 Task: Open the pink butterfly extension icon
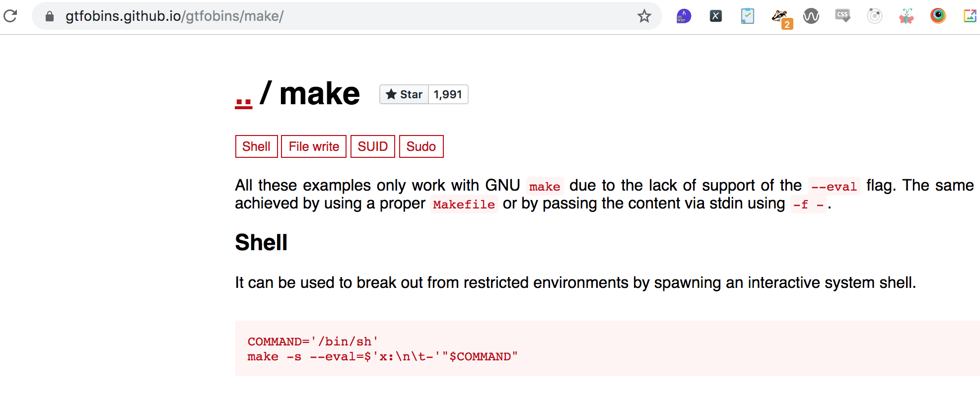[x=906, y=16]
